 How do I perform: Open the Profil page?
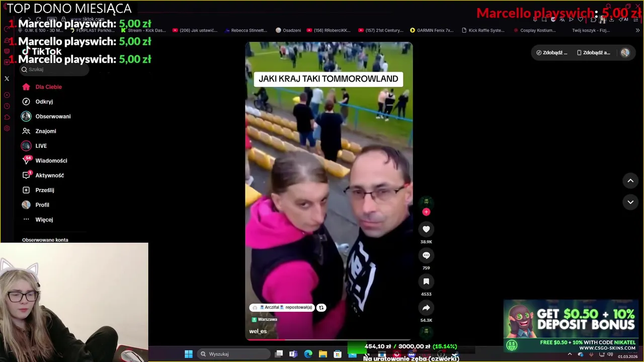click(42, 205)
